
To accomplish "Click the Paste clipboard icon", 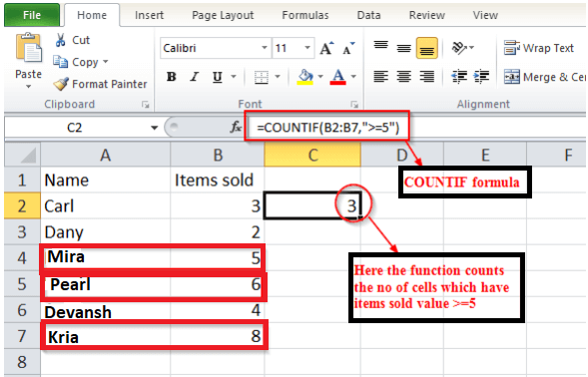I will (x=29, y=48).
